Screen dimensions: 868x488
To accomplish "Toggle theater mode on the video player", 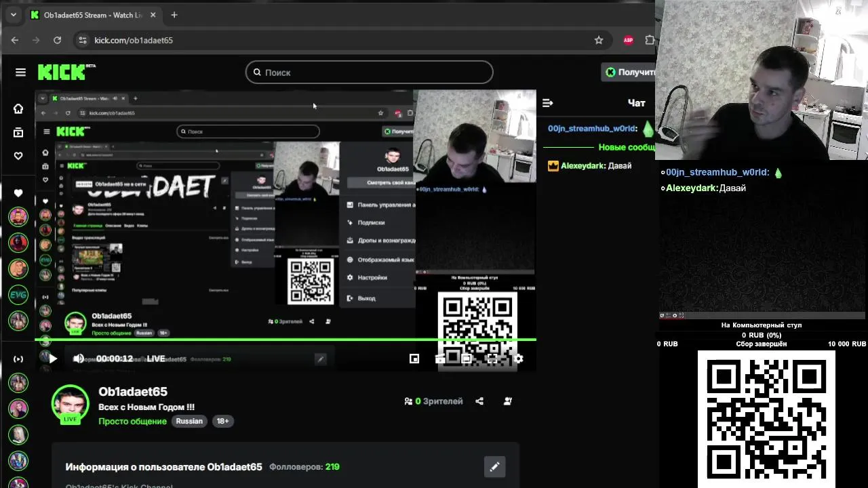I will [467, 359].
